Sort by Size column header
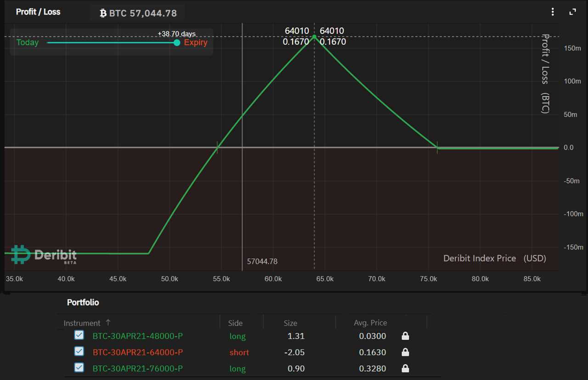The image size is (588, 380). click(290, 323)
